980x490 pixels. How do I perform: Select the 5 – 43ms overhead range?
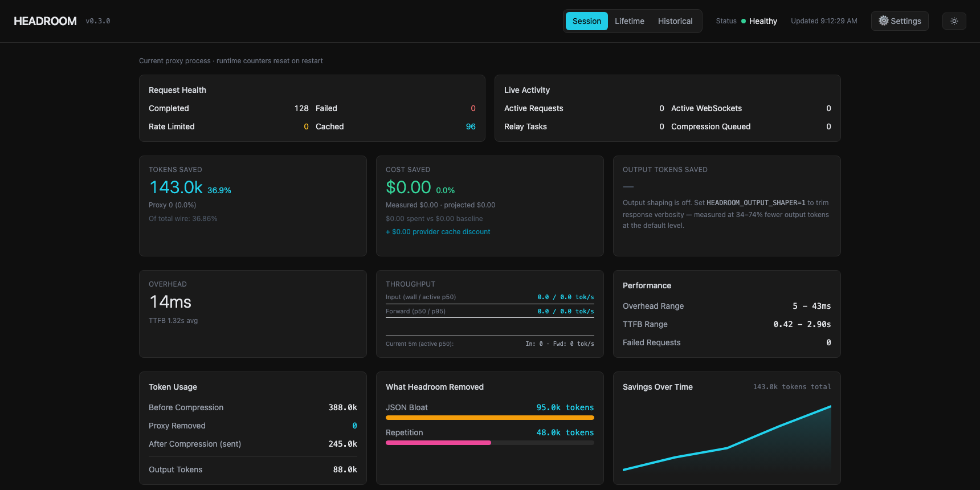812,306
